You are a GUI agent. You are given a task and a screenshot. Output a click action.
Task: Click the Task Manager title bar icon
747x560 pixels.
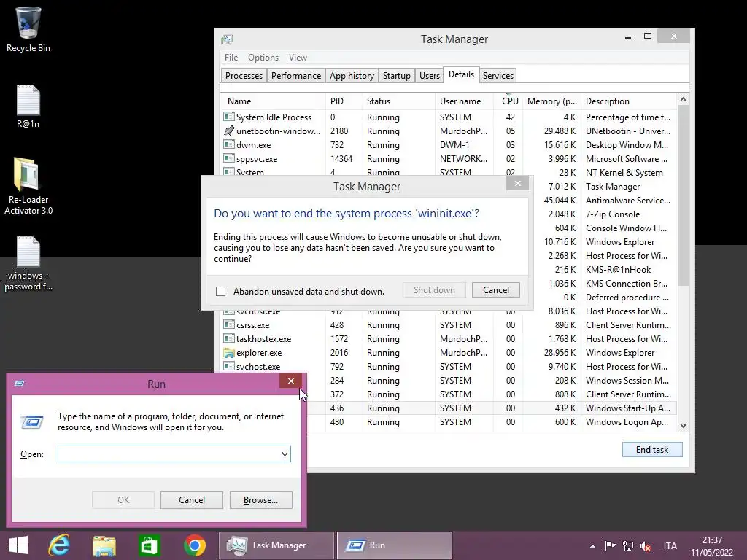pyautogui.click(x=227, y=39)
